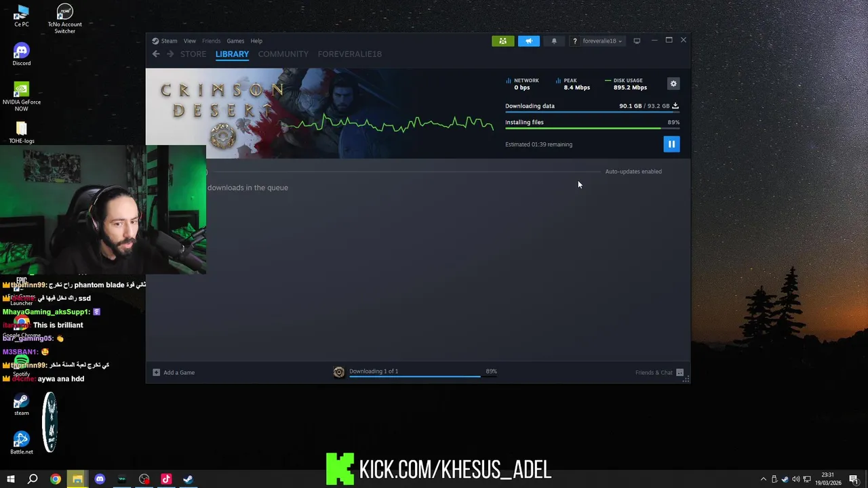Screen dimensions: 868x488
Task: Click download icon beside 93.2 GB
Action: coord(675,106)
